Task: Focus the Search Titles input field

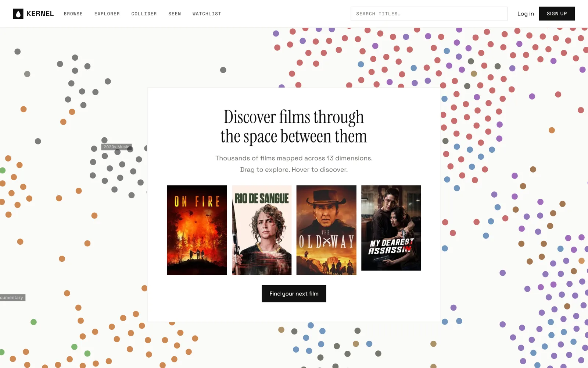Action: pyautogui.click(x=429, y=14)
